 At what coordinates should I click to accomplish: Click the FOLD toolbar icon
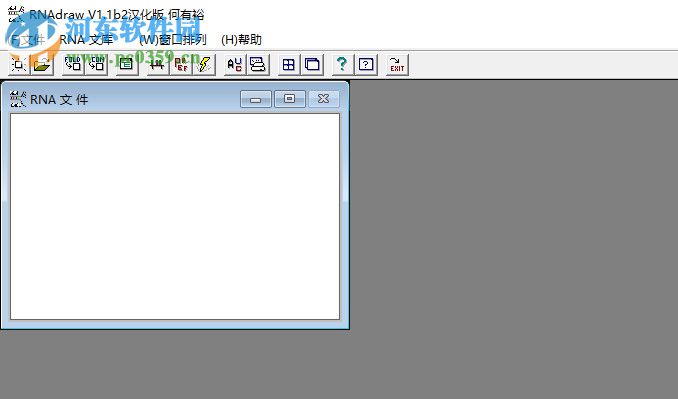click(x=73, y=65)
